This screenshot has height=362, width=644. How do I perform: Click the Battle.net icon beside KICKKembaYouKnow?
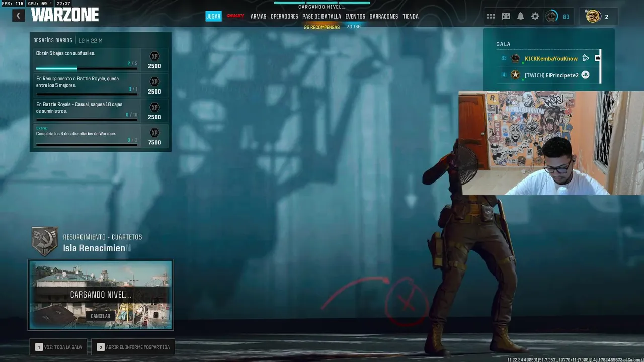[586, 58]
